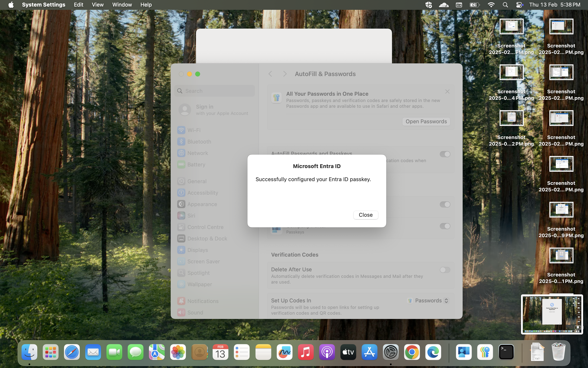Select Sign in with your Apple Account
Screen dimensions: 588x368
point(215,110)
